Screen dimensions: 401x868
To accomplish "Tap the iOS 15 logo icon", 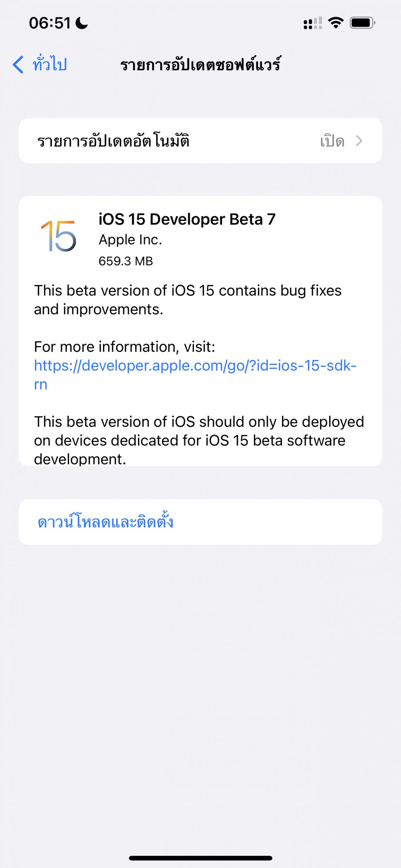I will coord(58,236).
